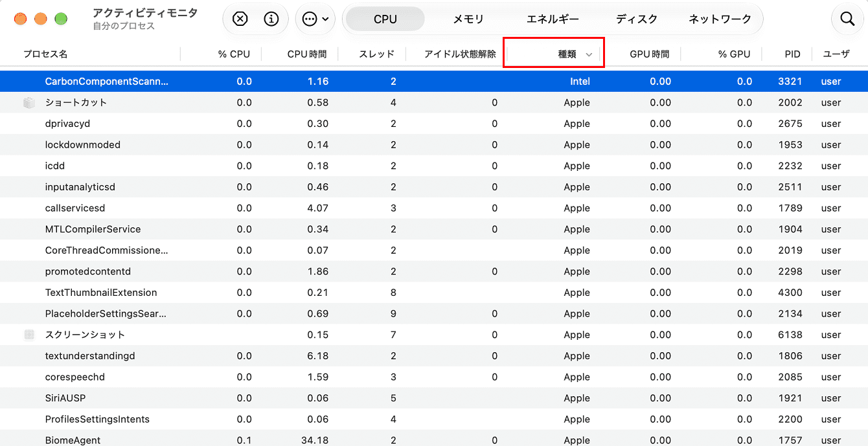Click thread count 8 cell
Viewport: 868px width, 446px height.
click(x=393, y=293)
